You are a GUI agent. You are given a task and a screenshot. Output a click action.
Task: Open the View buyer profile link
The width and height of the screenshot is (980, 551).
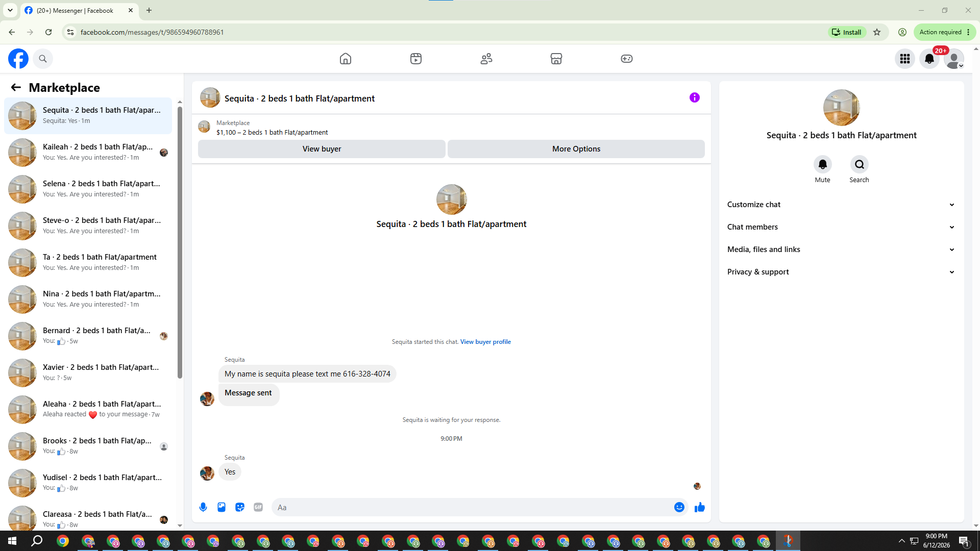485,342
